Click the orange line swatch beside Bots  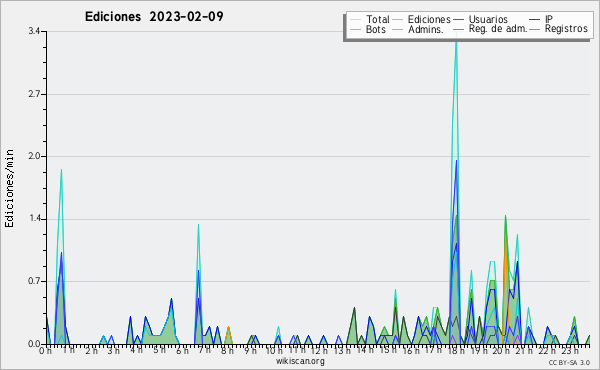pos(355,29)
